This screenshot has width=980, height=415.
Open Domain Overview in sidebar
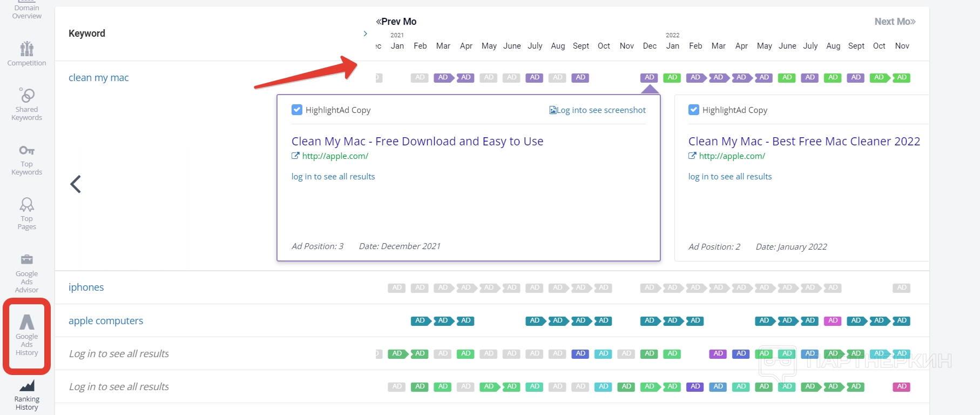(x=26, y=10)
